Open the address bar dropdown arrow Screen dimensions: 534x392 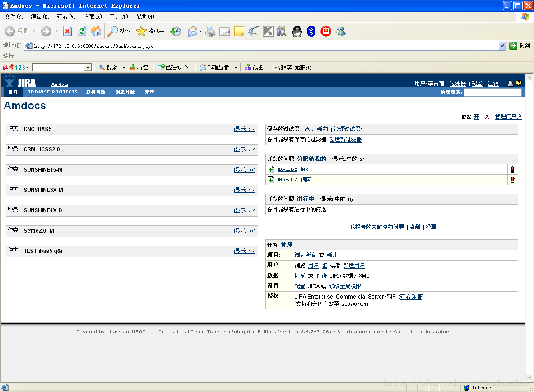(x=502, y=46)
